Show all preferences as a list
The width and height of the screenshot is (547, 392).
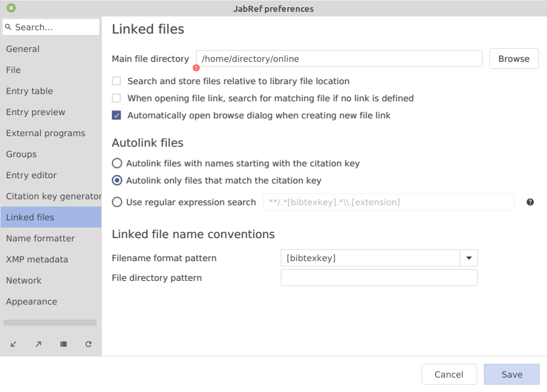pyautogui.click(x=63, y=344)
